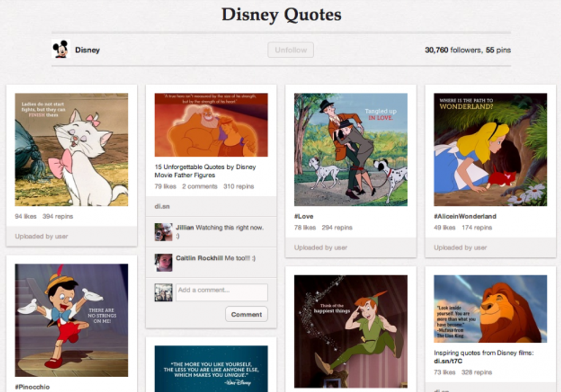Click Jillian's commenter avatar
The height and width of the screenshot is (392, 561).
tap(163, 232)
